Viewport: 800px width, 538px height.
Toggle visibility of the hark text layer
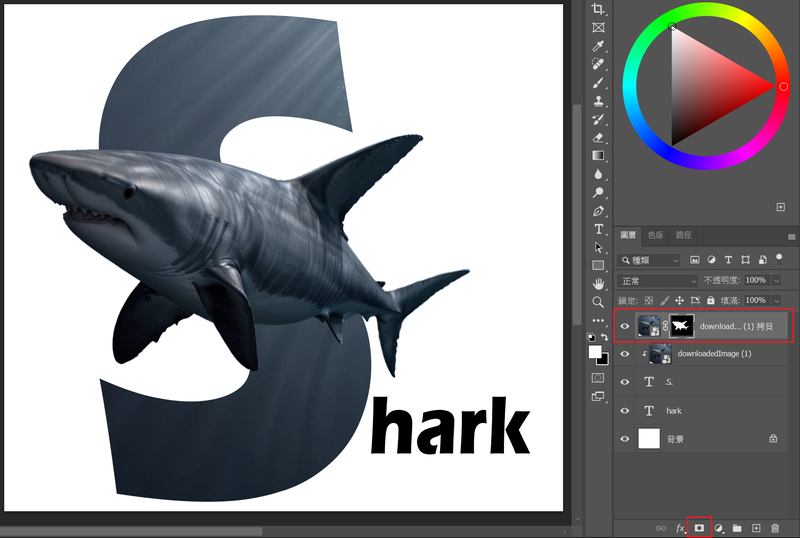[625, 410]
